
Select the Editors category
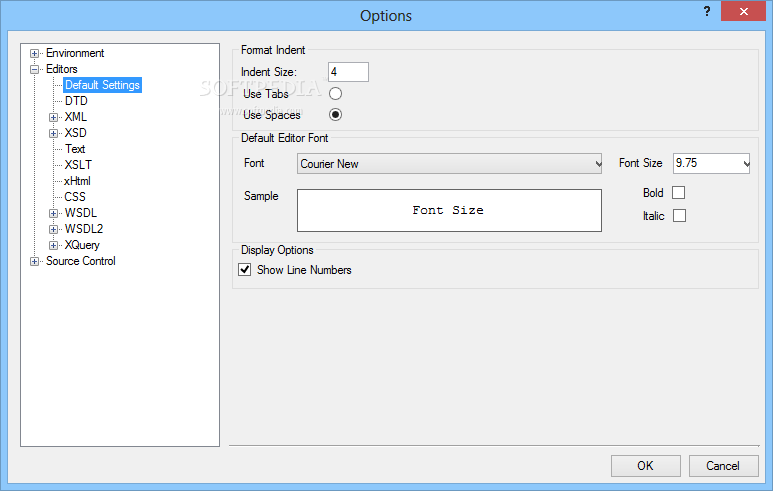(62, 69)
